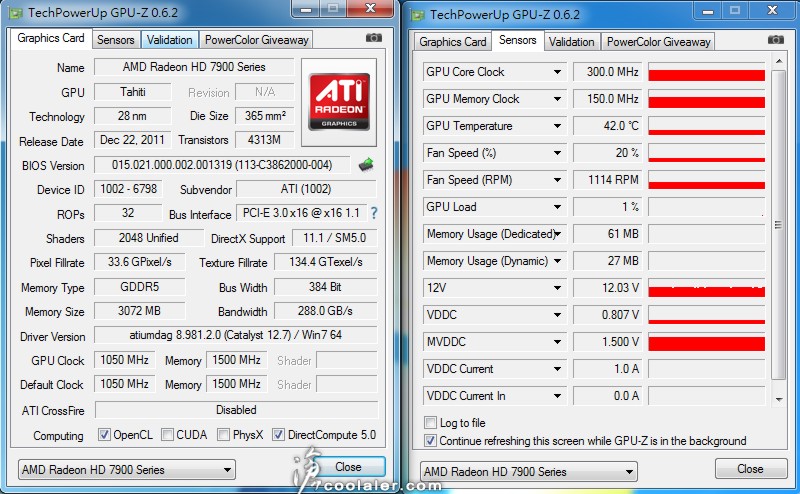The width and height of the screenshot is (800, 494).
Task: Toggle the PhysX checkbox
Action: click(x=223, y=435)
